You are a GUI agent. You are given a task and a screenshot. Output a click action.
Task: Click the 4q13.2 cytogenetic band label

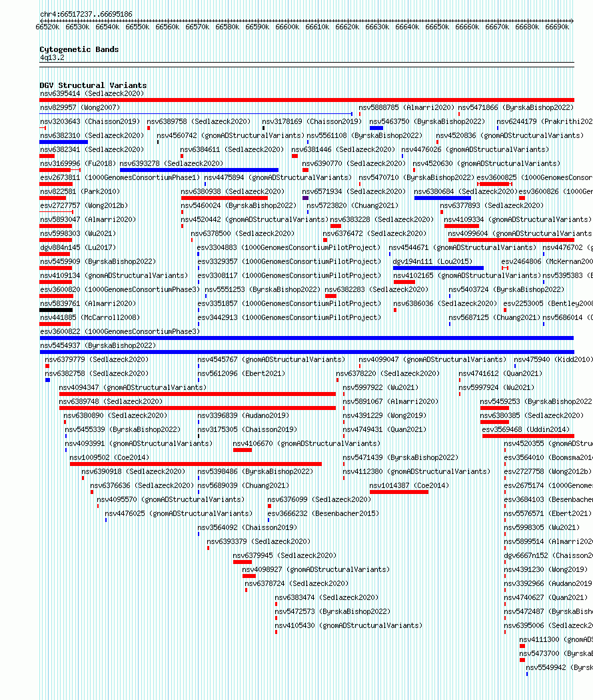(x=52, y=57)
